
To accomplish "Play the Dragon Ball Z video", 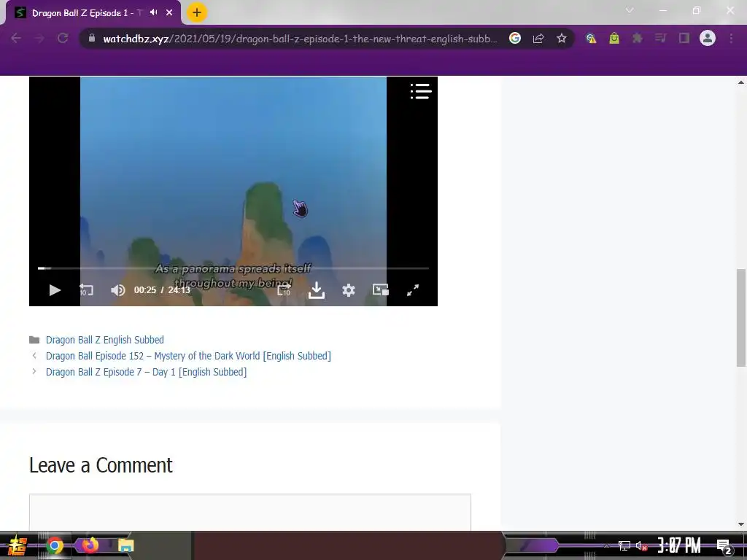I will tap(55, 290).
